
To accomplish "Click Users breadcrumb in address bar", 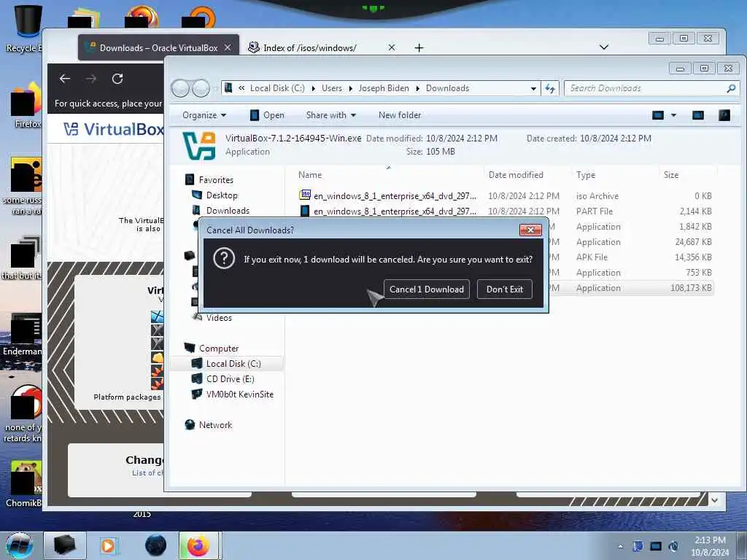I will tap(332, 88).
